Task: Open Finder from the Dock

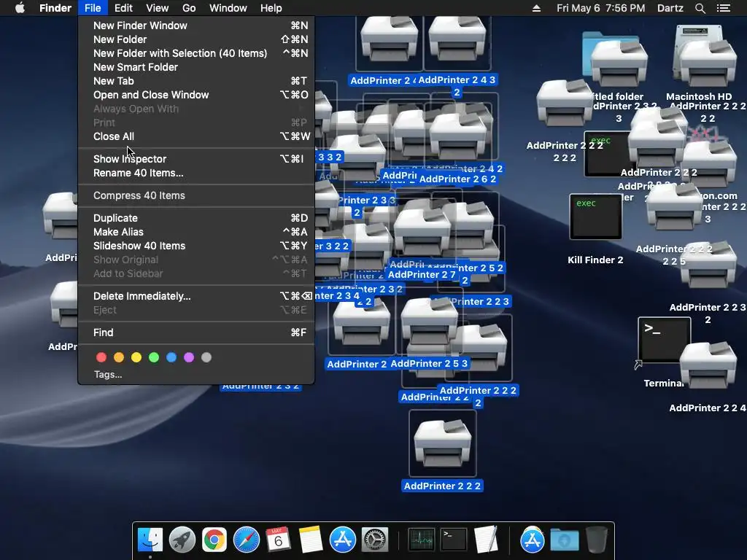Action: pyautogui.click(x=150, y=540)
